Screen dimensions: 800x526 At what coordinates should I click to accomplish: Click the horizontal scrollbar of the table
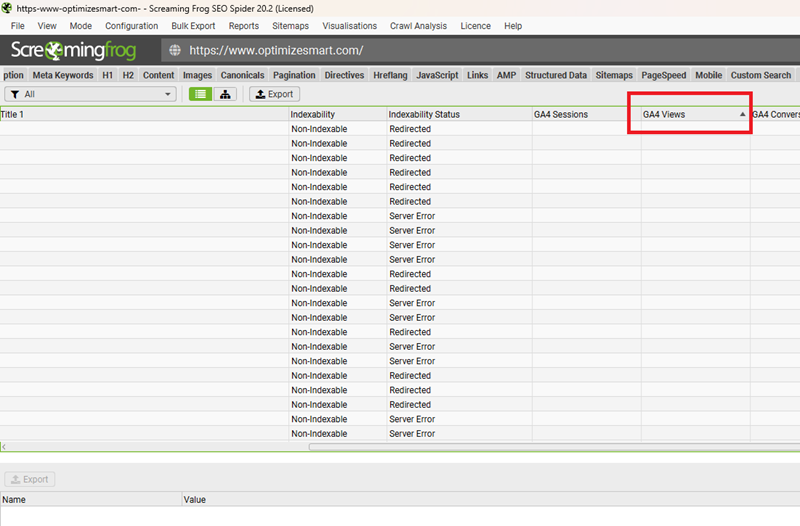coord(554,447)
